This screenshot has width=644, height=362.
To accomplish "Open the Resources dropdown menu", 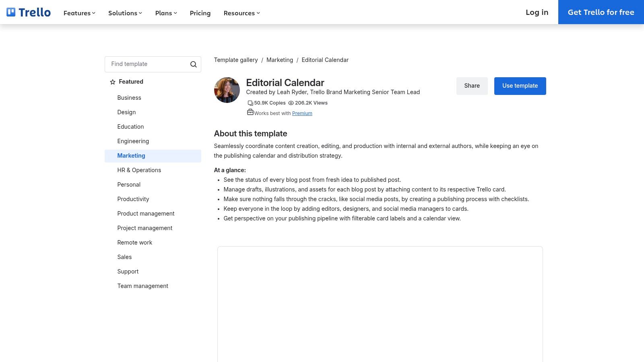I will pos(242,13).
